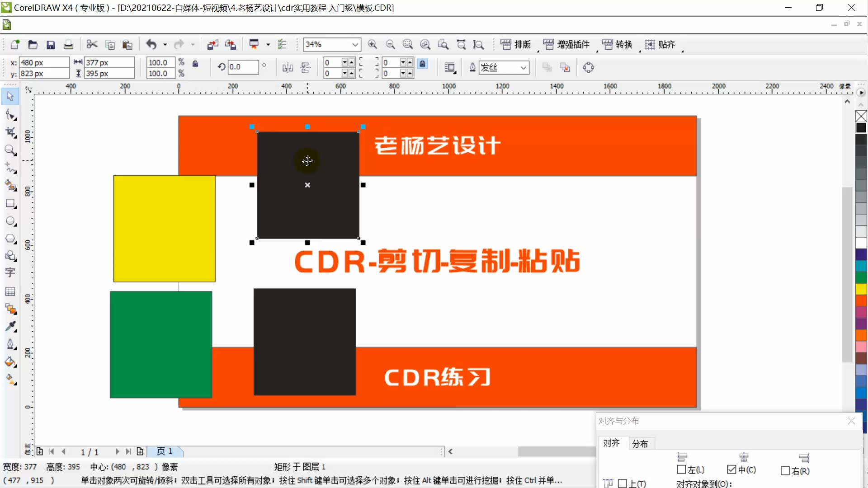Image resolution: width=868 pixels, height=488 pixels.
Task: Select the Crop tool in the toolbox
Action: point(11,132)
